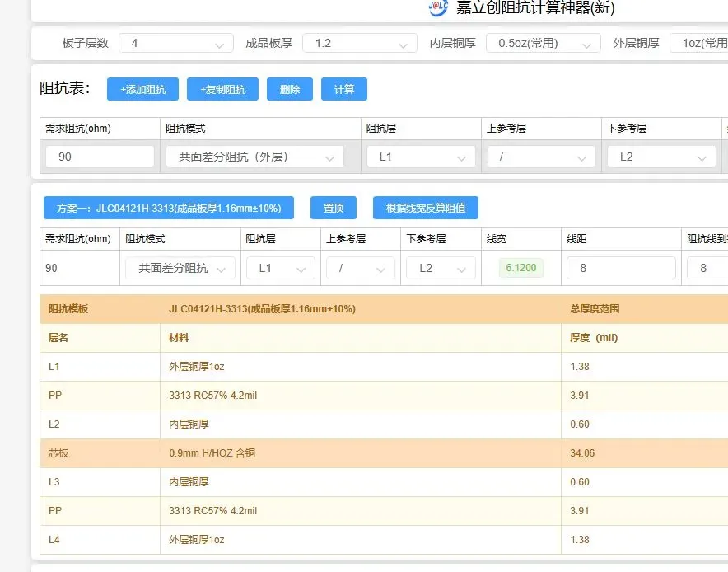The height and width of the screenshot is (572, 728).
Task: Open the 外层铜厚 dropdown showing 1oz
Action: point(698,43)
